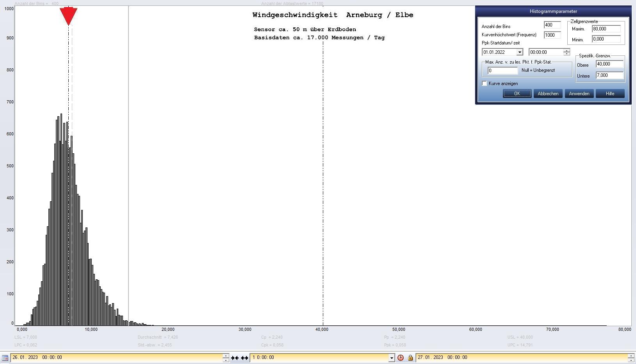Click the inward arrows zoom-in time icon
This screenshot has width=636, height=364.
[235, 358]
